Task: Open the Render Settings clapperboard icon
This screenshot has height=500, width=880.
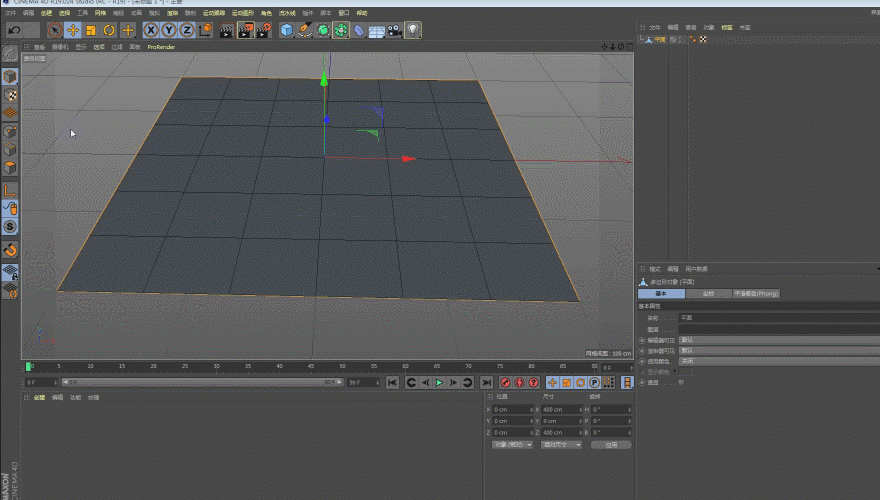Action: click(x=263, y=31)
